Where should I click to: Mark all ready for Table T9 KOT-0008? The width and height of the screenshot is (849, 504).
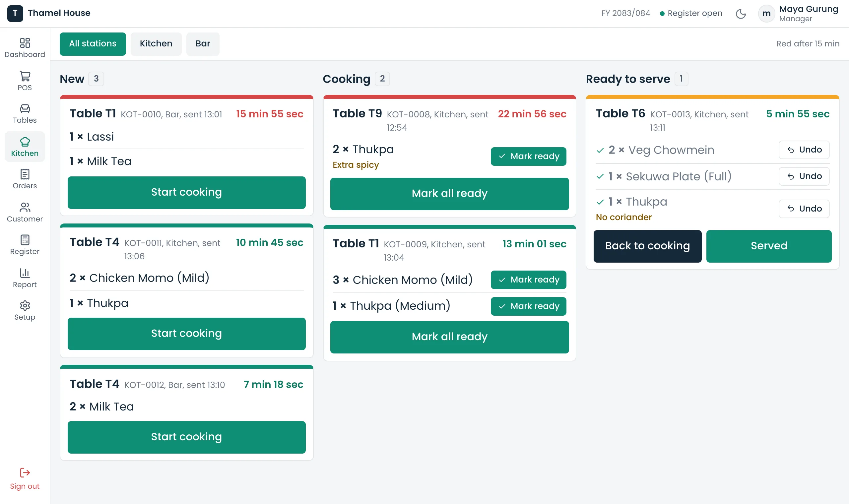point(450,194)
